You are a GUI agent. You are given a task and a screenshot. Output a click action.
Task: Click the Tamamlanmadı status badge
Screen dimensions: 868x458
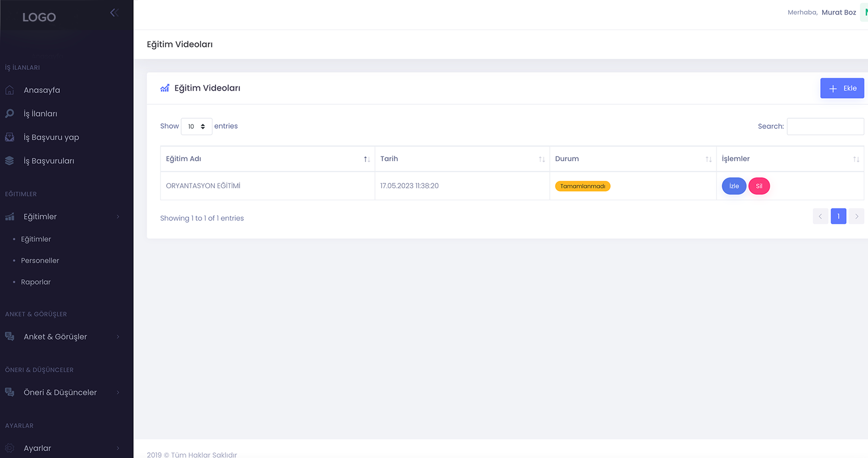point(583,186)
